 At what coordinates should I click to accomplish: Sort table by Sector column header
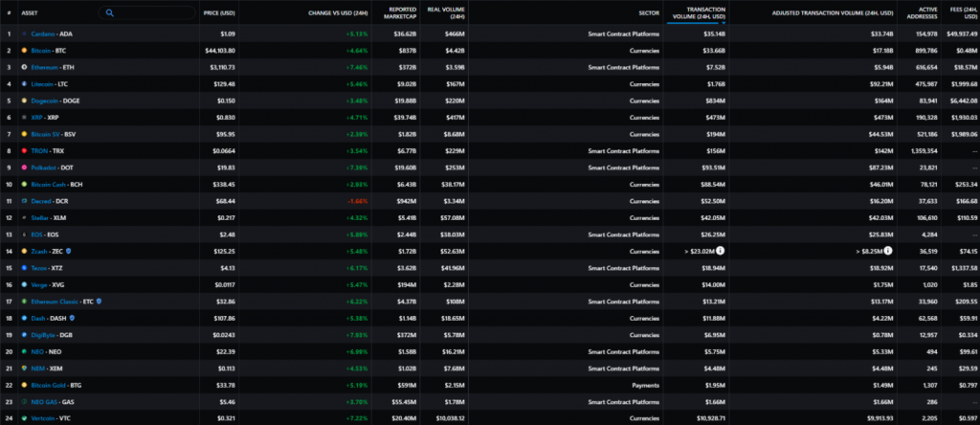pyautogui.click(x=649, y=12)
